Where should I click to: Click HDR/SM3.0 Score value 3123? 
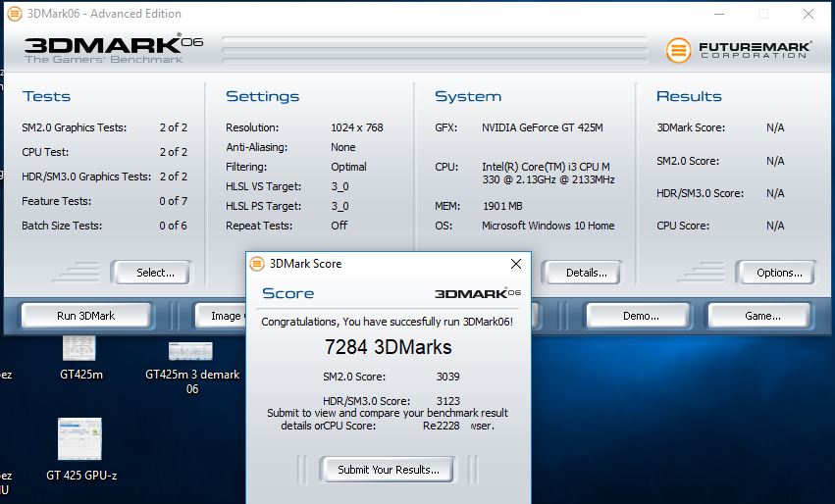447,401
